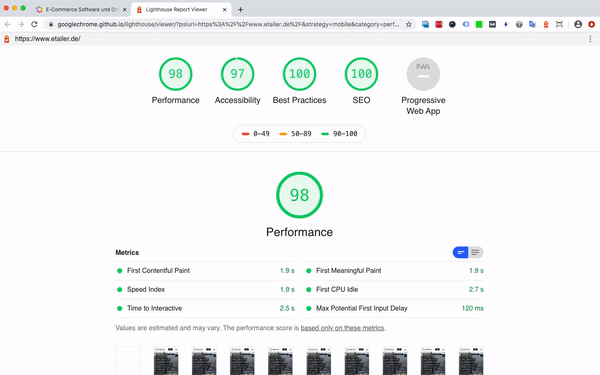Click the 90–100 green score legend
The image size is (600, 375).
pos(339,134)
